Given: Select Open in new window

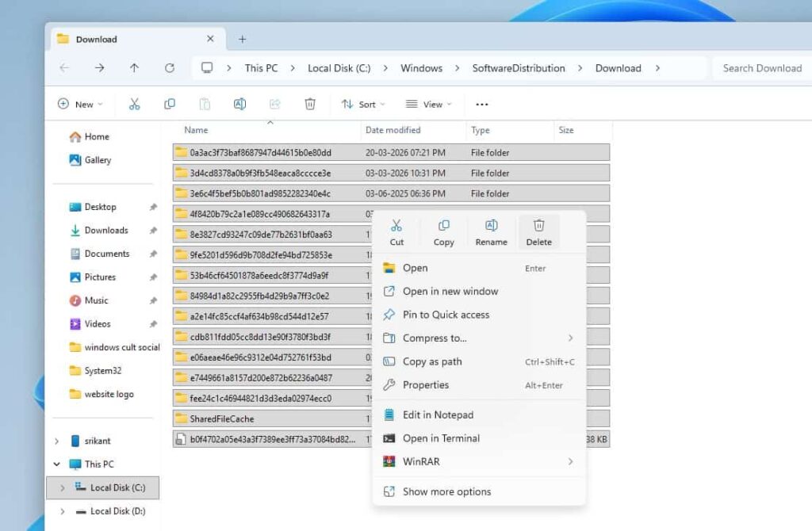Looking at the screenshot, I should [x=479, y=292].
